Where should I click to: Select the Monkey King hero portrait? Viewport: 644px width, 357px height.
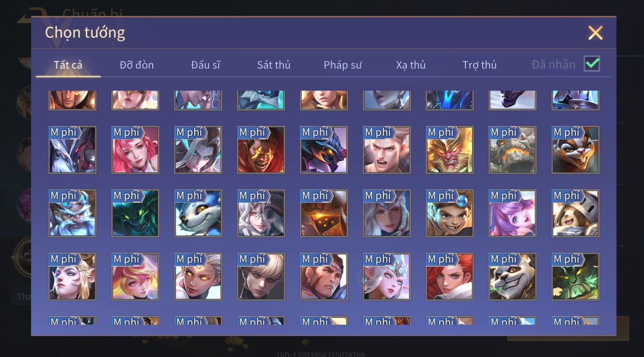[449, 150]
